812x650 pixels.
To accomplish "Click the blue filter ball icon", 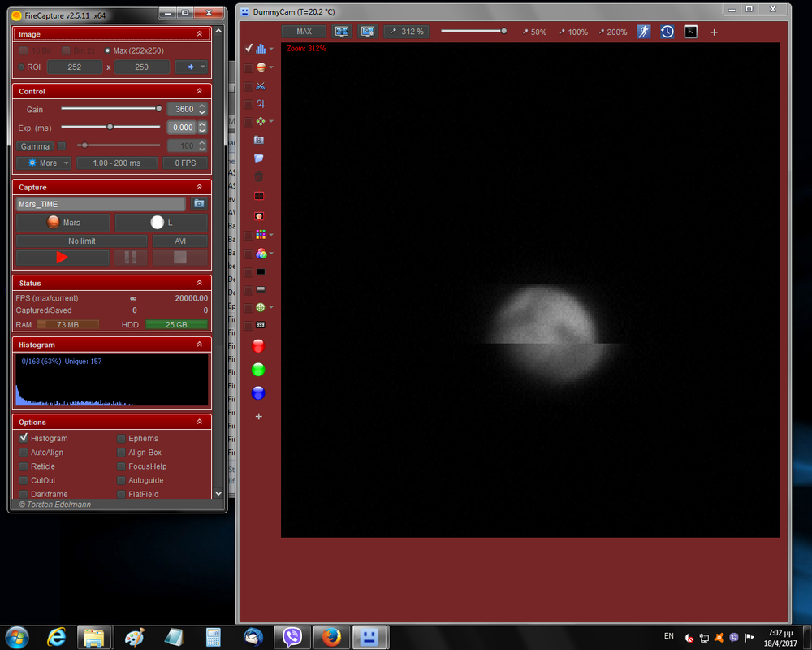I will pos(258,393).
